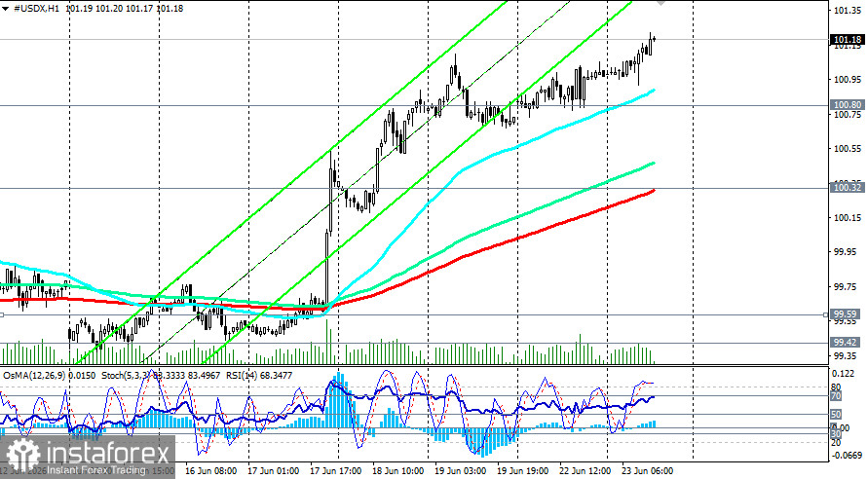Click the 16 Jun 08:00 time label
Image resolution: width=868 pixels, height=479 pixels.
coord(210,471)
